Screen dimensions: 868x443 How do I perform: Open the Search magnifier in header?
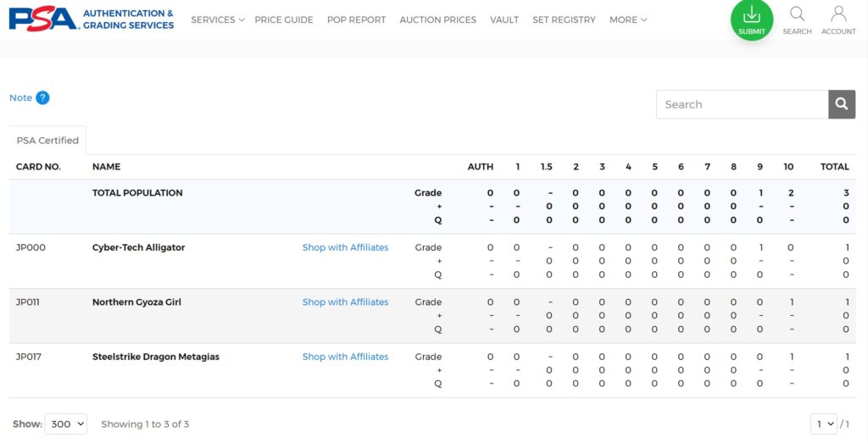(x=797, y=20)
